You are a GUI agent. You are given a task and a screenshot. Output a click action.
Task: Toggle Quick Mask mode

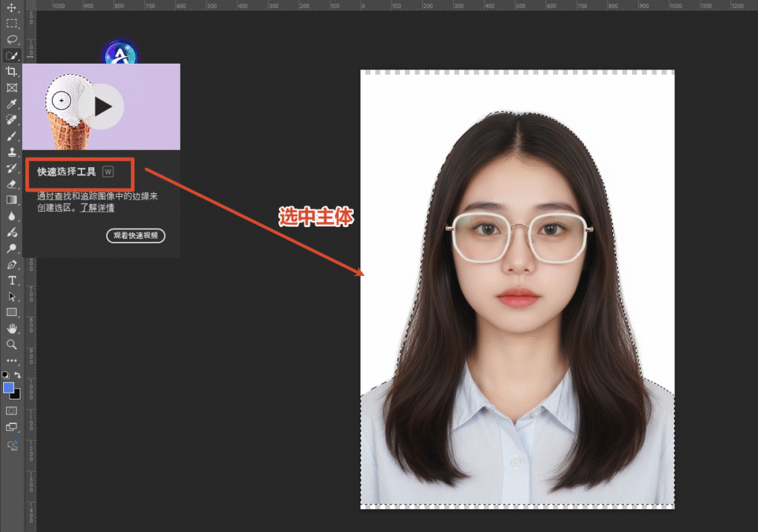click(12, 411)
